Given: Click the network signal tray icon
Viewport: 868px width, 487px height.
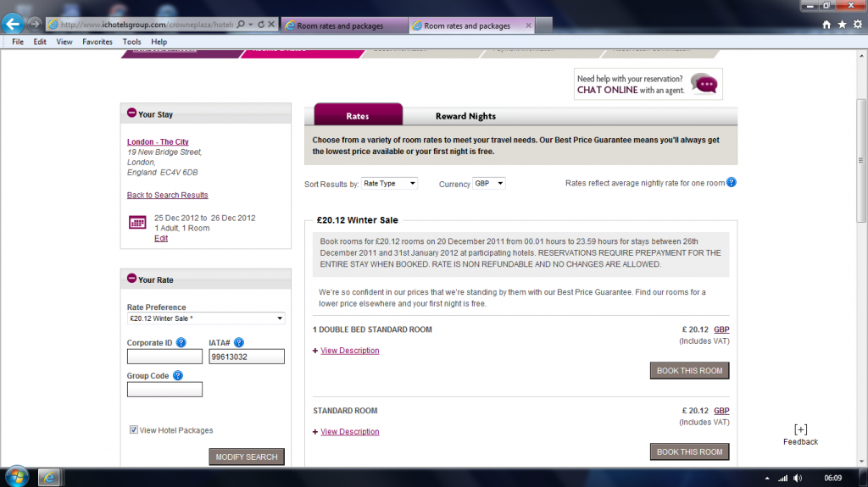Looking at the screenshot, I should point(782,479).
